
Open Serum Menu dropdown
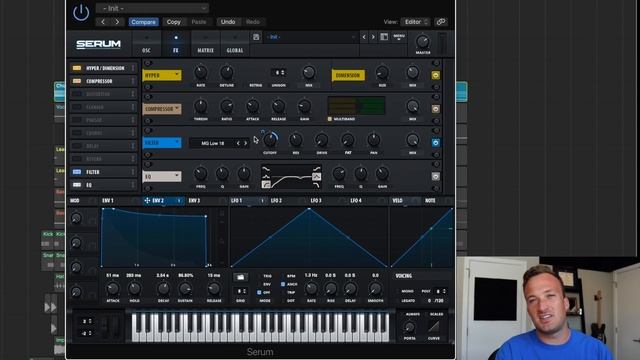[399, 37]
